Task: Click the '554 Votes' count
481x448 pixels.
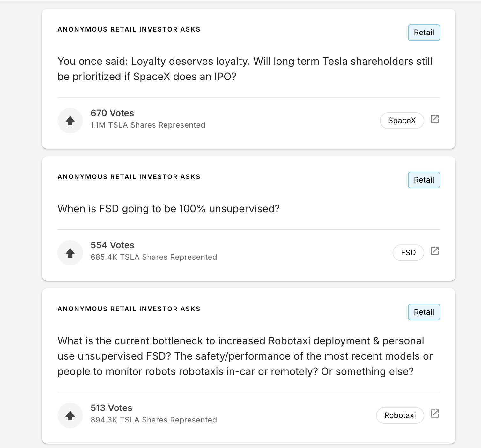Action: point(112,245)
